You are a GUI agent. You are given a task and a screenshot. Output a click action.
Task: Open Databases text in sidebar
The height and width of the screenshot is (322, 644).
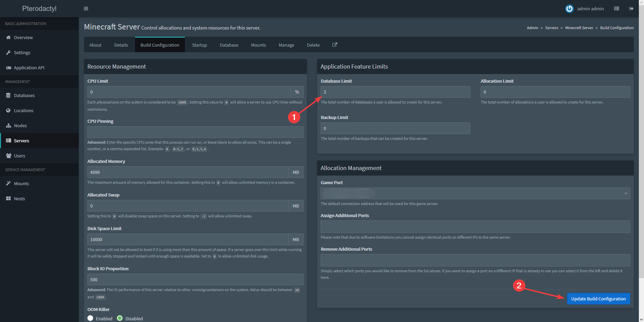24,96
